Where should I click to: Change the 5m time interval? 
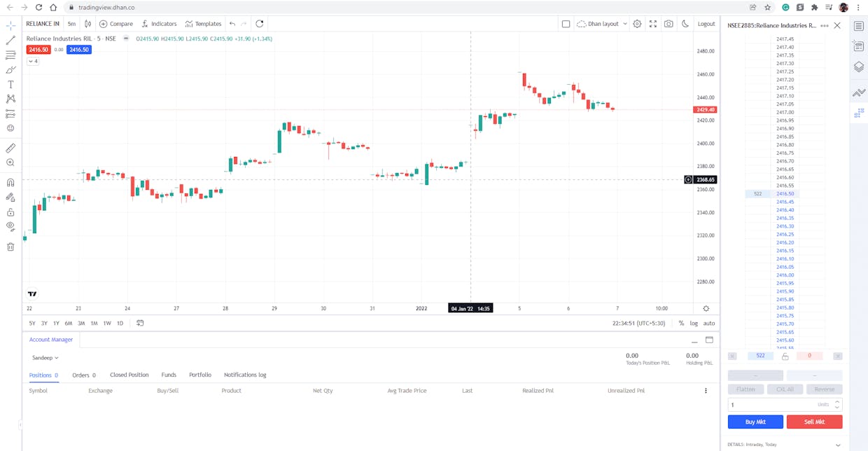click(x=71, y=24)
